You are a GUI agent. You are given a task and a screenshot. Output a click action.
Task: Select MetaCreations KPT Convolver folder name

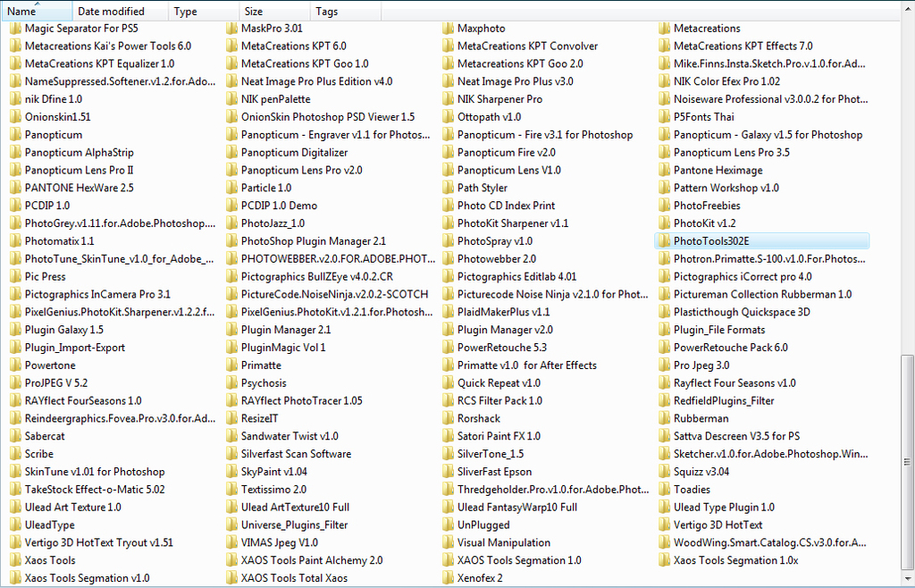527,46
